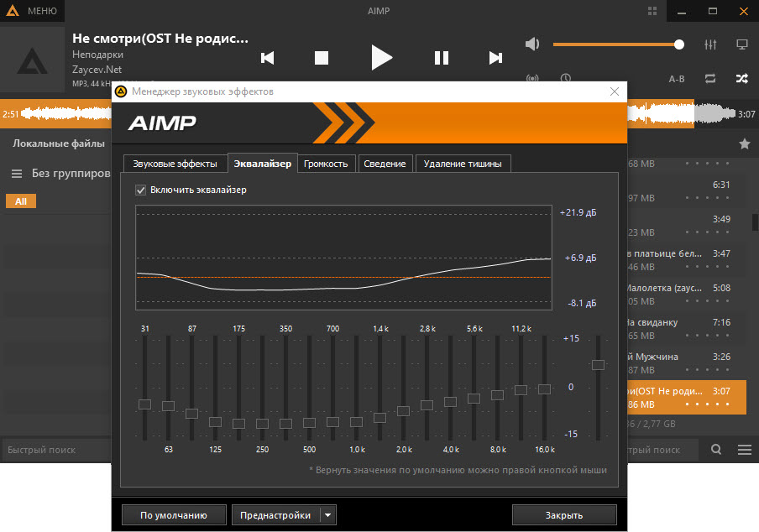
Task: Skip to the previous track
Action: [267, 58]
